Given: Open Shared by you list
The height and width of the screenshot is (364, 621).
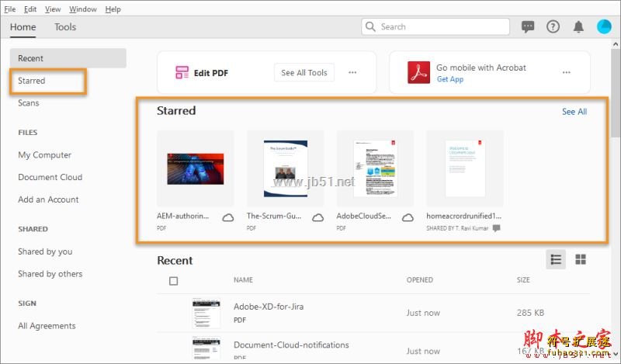Looking at the screenshot, I should (45, 251).
